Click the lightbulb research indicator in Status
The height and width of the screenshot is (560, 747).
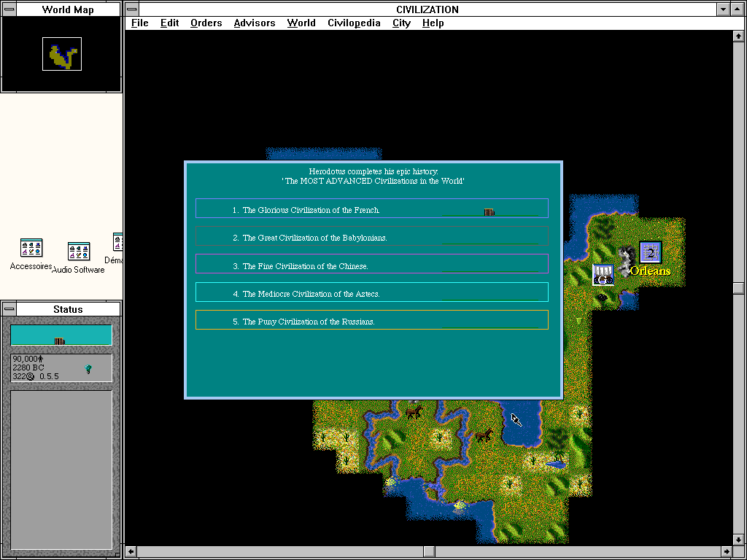[x=88, y=368]
